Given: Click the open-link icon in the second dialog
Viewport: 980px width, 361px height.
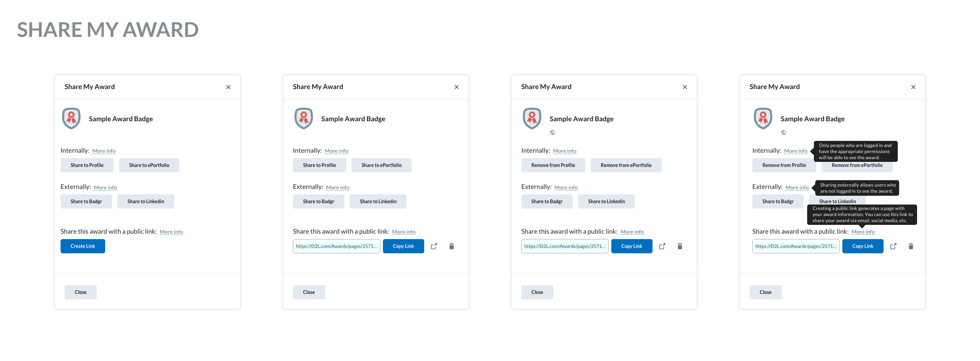Looking at the screenshot, I should click(x=434, y=247).
